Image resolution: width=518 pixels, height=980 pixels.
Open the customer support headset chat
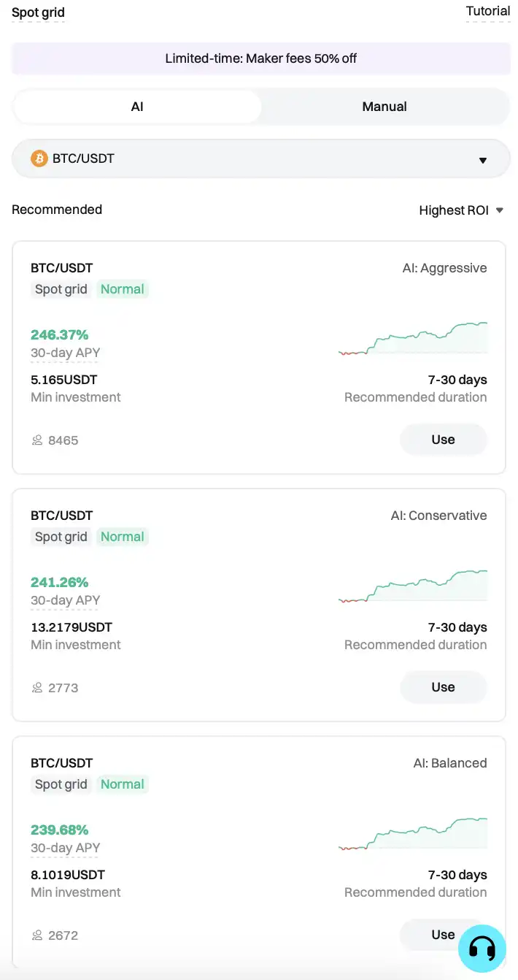[482, 949]
